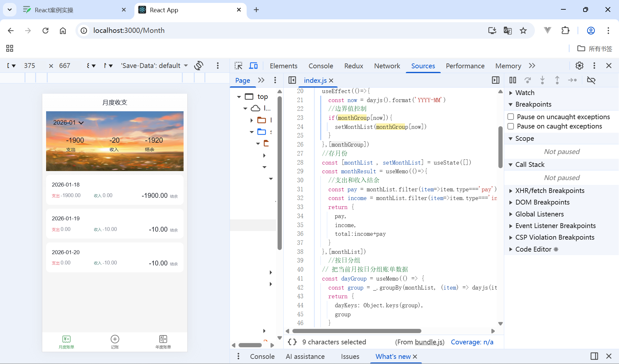Open the Console panel tab
Image resolution: width=619 pixels, height=364 pixels.
[320, 66]
